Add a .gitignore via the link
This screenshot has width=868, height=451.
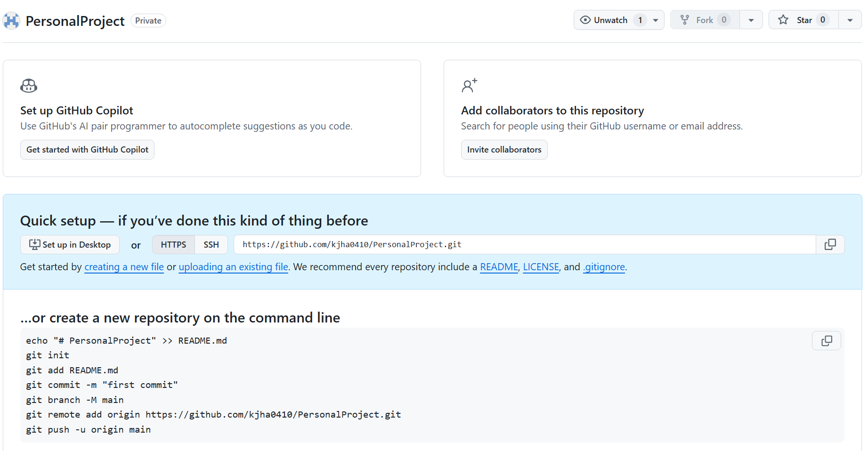[604, 267]
